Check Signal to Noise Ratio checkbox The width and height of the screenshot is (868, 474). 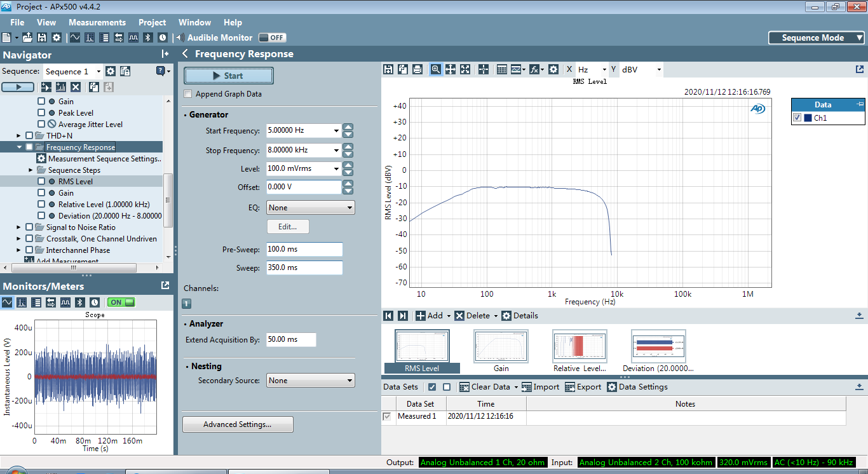[x=29, y=227]
